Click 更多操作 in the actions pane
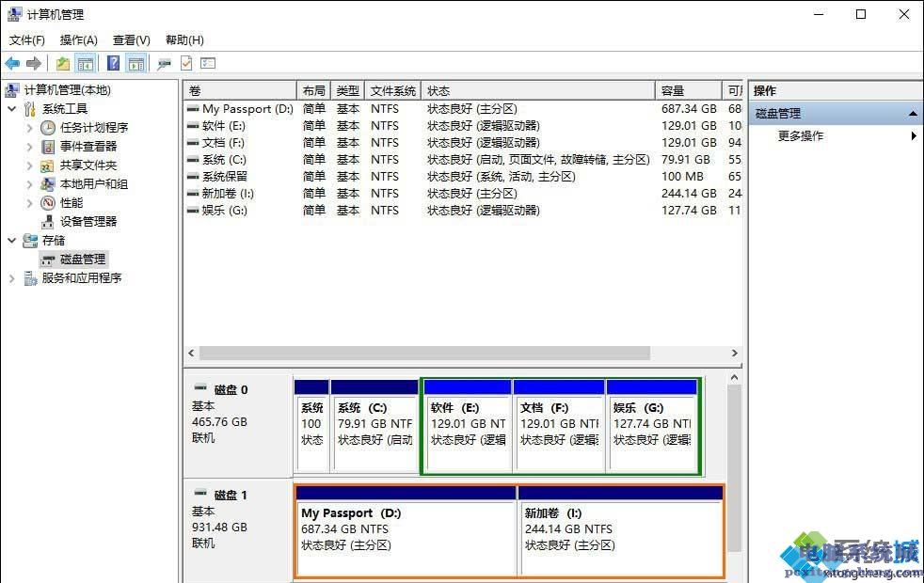This screenshot has height=583, width=924. (800, 136)
